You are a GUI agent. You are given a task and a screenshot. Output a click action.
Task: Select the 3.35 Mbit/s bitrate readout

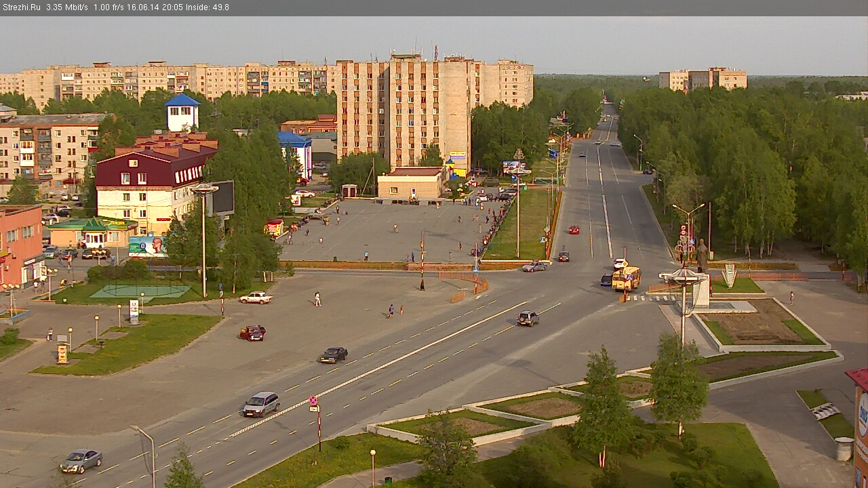(67, 7)
